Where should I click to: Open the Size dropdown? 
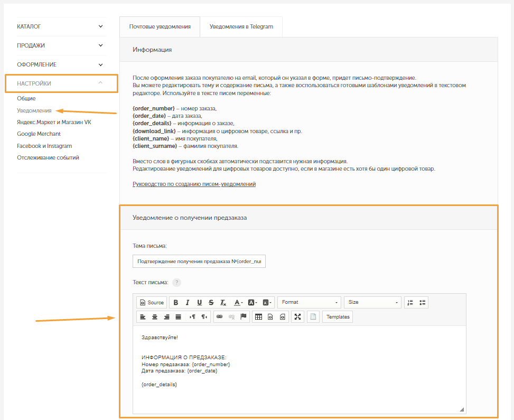[372, 302]
